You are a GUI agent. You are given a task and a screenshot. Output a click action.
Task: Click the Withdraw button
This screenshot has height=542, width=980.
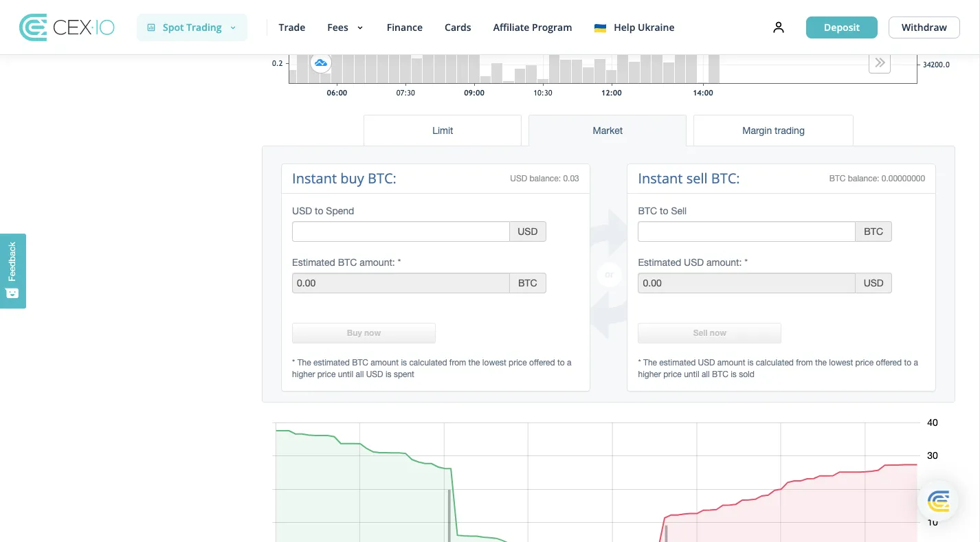[x=924, y=27]
